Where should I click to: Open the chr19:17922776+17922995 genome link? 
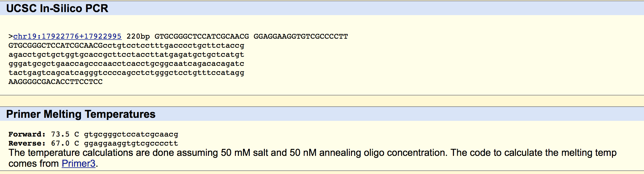point(67,37)
